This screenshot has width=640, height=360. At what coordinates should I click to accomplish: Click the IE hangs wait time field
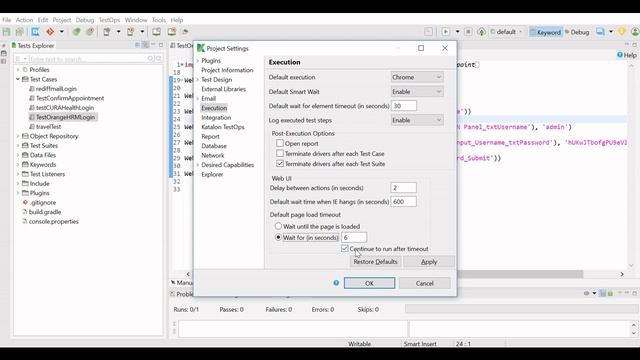point(404,202)
